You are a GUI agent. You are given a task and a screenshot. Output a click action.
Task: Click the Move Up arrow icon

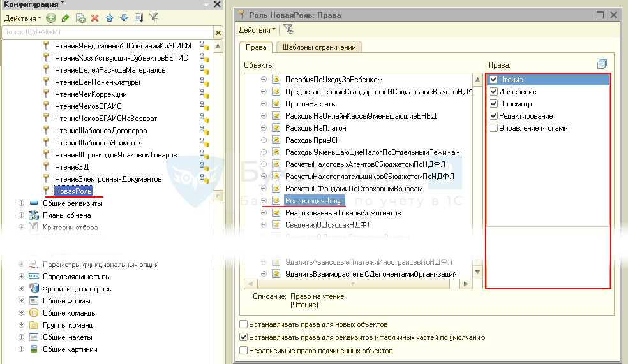(110, 18)
